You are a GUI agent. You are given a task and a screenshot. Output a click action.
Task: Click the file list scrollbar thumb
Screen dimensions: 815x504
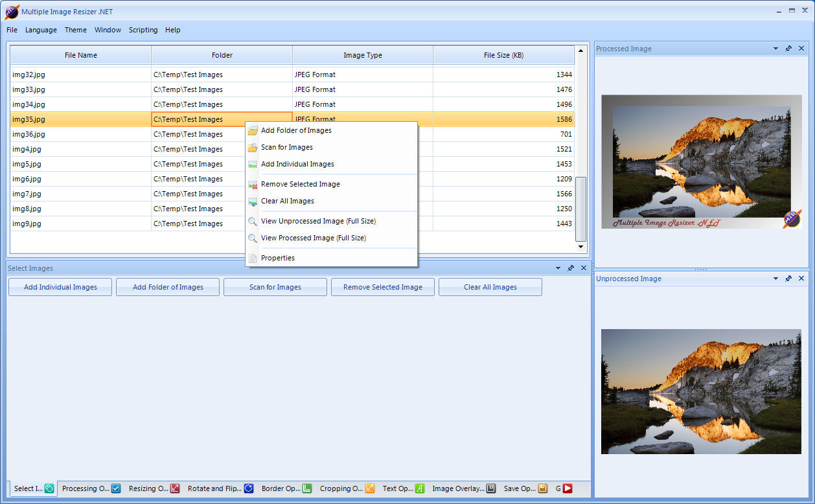(x=580, y=209)
